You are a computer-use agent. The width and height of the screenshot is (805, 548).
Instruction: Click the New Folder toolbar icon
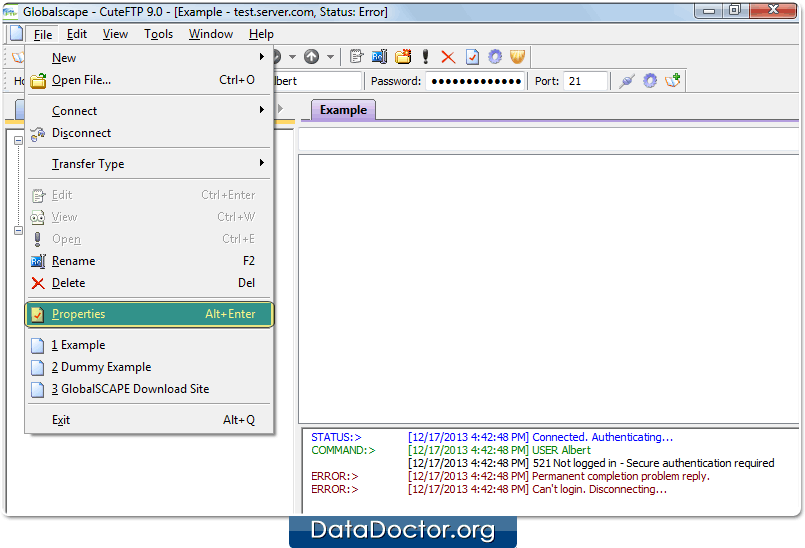tap(403, 56)
